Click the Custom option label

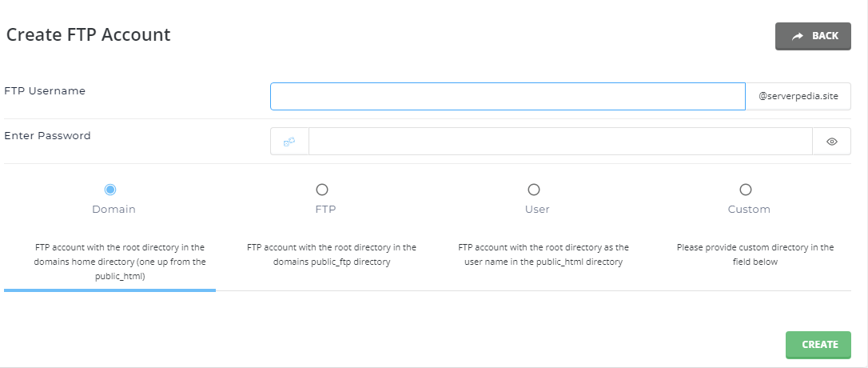pyautogui.click(x=749, y=210)
